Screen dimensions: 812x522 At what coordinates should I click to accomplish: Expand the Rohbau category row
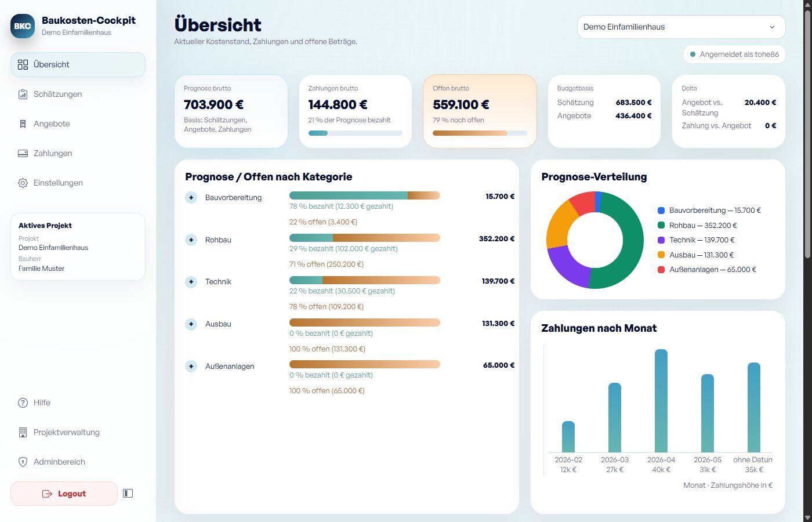click(191, 240)
